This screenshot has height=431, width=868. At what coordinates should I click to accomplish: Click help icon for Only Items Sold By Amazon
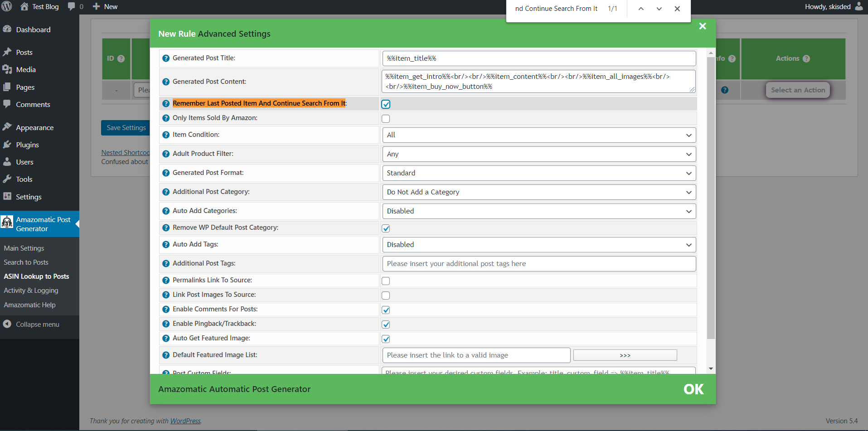[x=166, y=118]
